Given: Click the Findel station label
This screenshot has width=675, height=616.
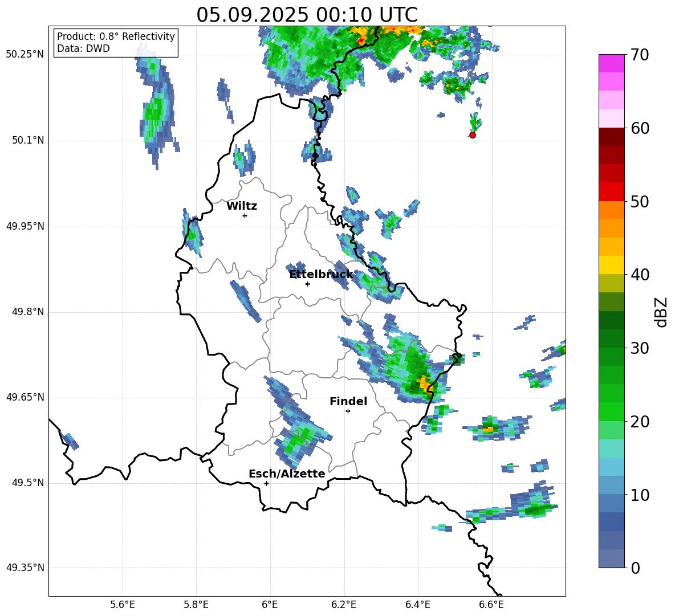Looking at the screenshot, I should (348, 401).
